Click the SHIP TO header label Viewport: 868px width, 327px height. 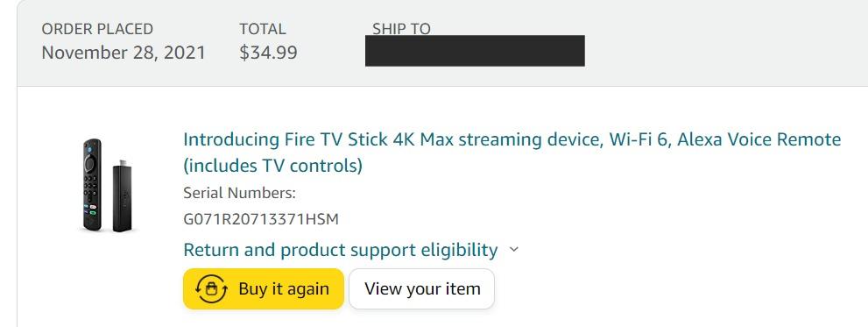401,29
